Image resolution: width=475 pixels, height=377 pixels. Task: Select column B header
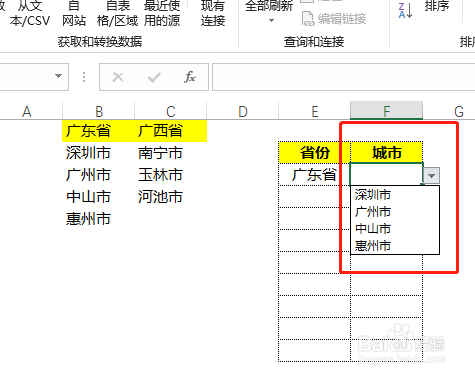coord(99,111)
